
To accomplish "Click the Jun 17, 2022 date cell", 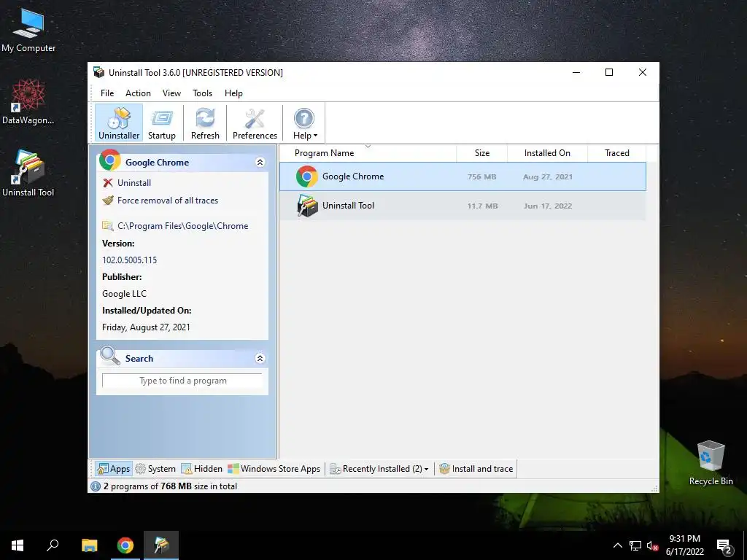I will [x=547, y=206].
